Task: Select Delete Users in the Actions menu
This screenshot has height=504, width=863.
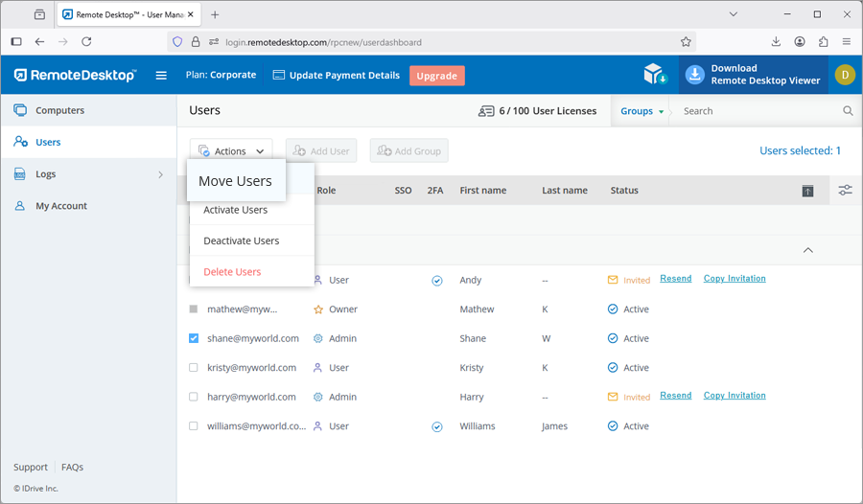Action: pyautogui.click(x=232, y=272)
